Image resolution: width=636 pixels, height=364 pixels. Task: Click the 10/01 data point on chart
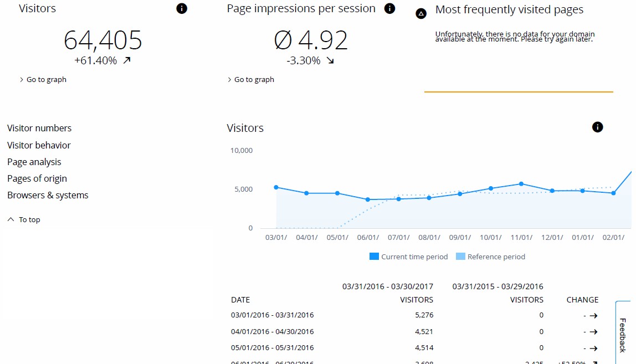click(491, 188)
